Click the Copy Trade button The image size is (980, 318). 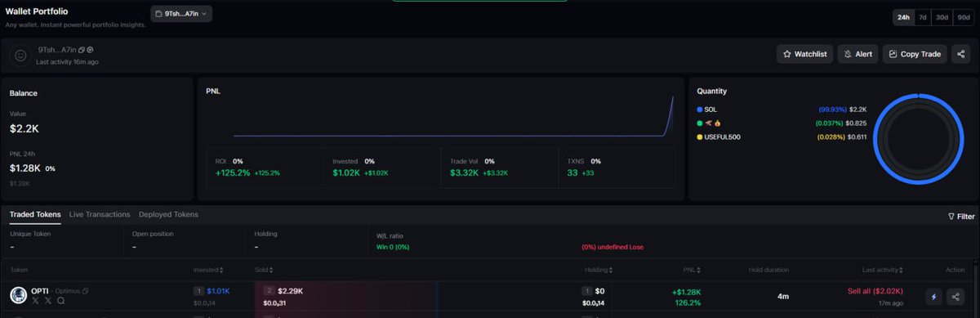(914, 54)
